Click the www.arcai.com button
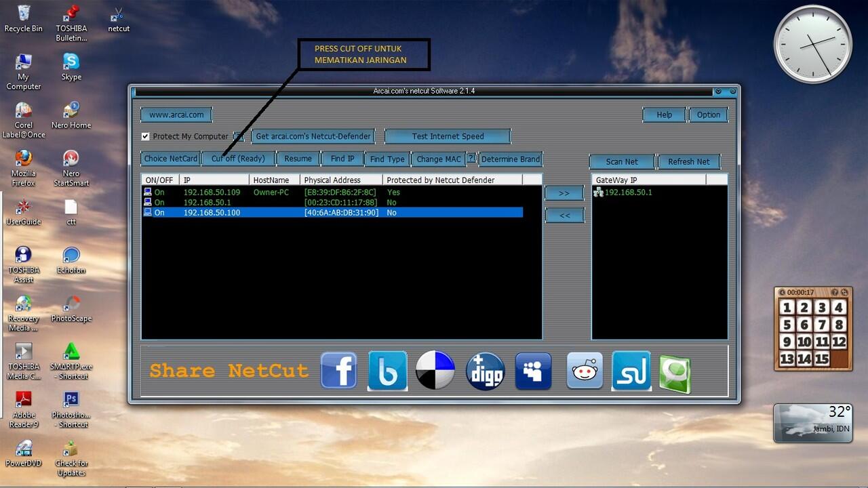 (176, 115)
